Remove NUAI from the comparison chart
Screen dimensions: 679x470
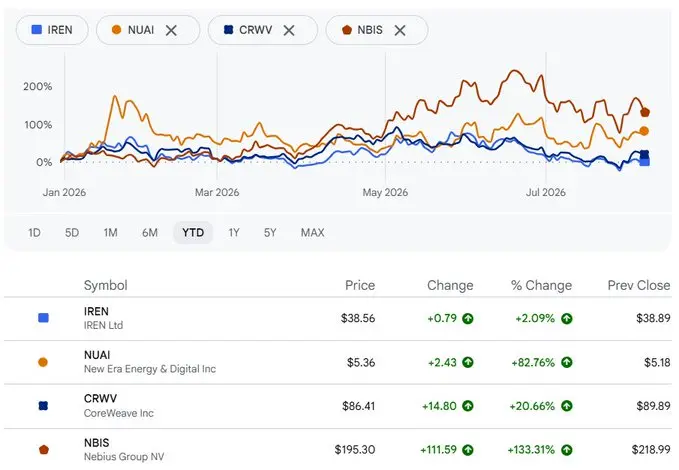pos(171,30)
